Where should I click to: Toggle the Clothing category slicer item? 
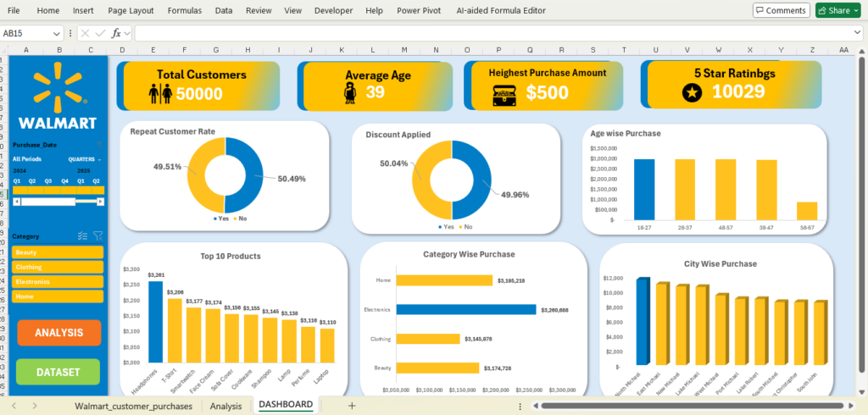coord(58,267)
